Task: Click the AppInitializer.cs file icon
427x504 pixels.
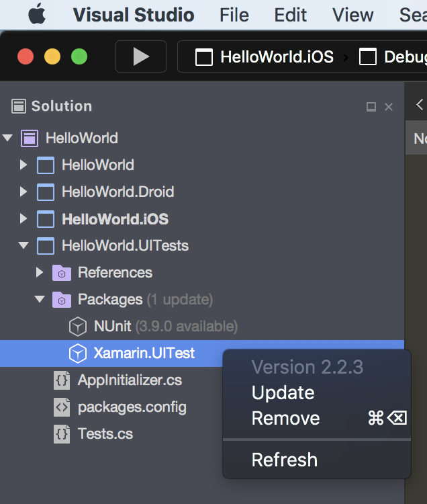Action: pos(62,380)
